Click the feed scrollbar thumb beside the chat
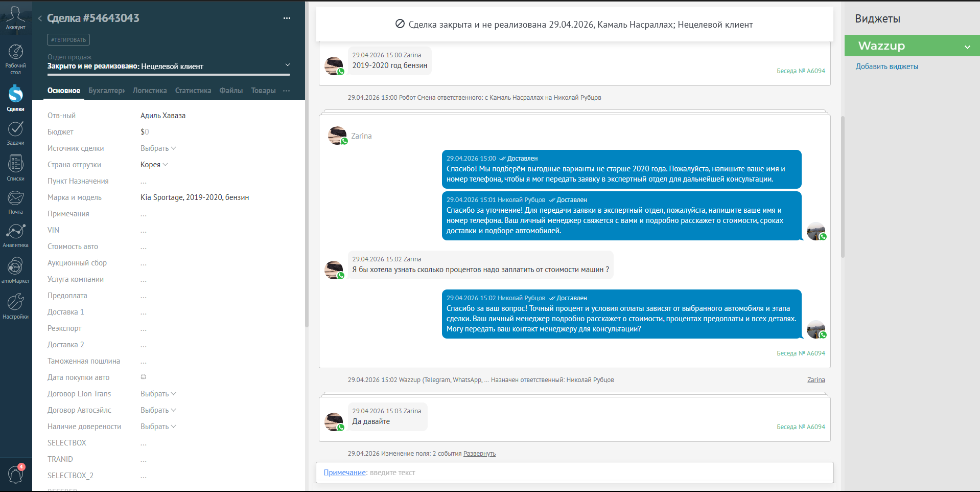This screenshot has height=492, width=980. point(843,187)
